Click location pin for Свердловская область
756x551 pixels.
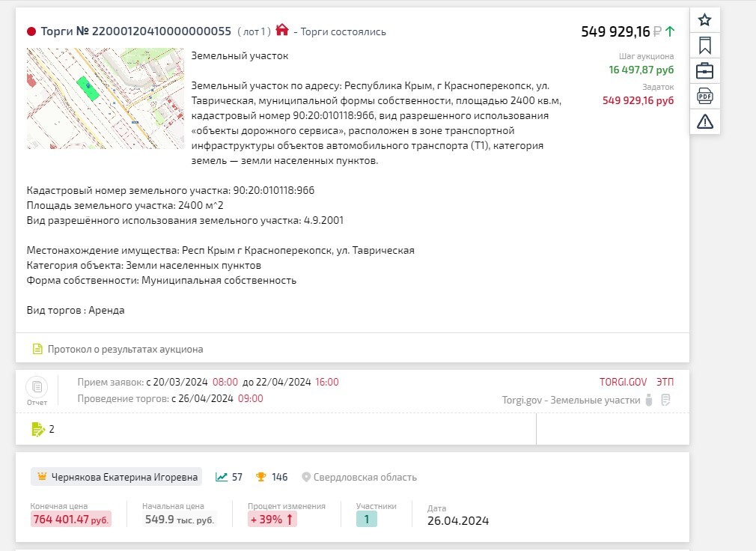305,477
